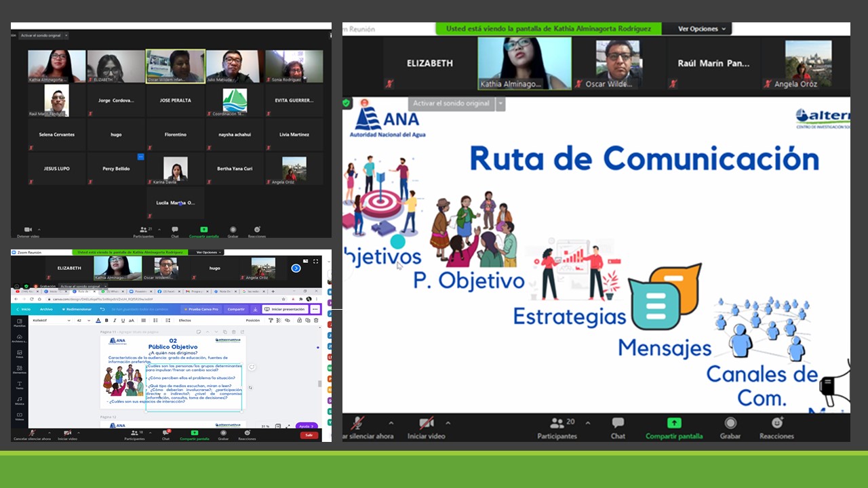Screen dimensions: 868x488
Task: Expand caret beside Detener video in gallery window
Action: [x=41, y=229]
